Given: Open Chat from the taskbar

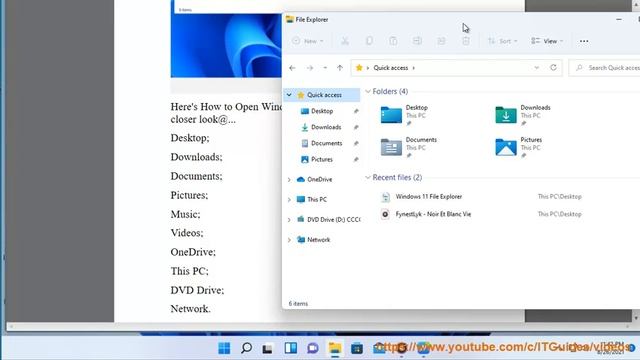Looking at the screenshot, I should (313, 348).
